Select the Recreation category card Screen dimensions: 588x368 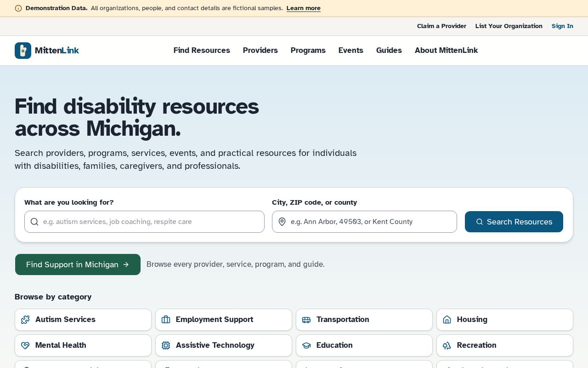click(505, 345)
